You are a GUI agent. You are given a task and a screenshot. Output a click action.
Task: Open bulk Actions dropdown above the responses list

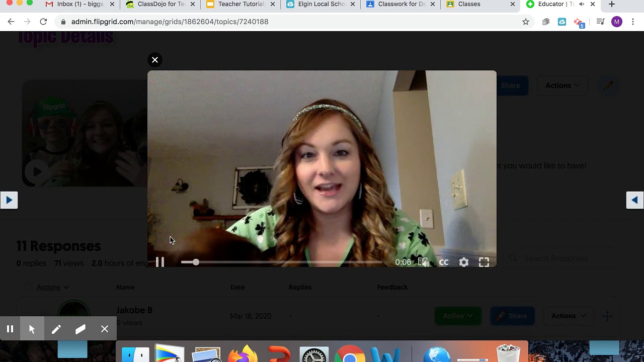(53, 287)
